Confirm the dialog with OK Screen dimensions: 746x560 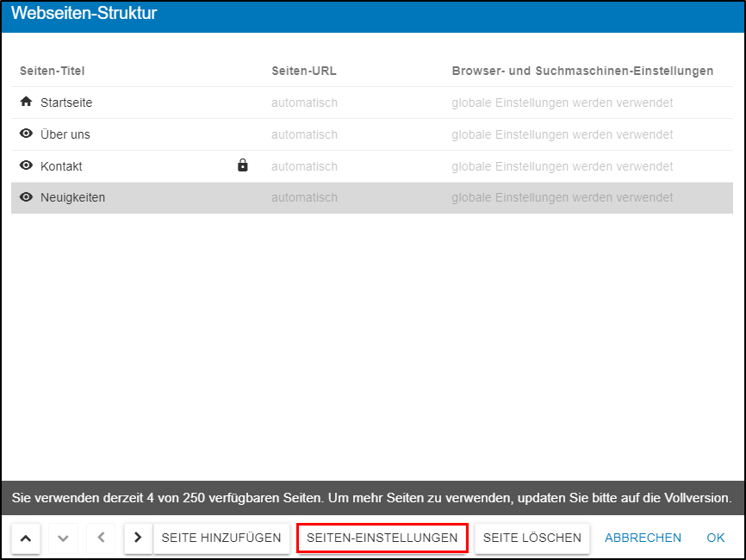(716, 538)
